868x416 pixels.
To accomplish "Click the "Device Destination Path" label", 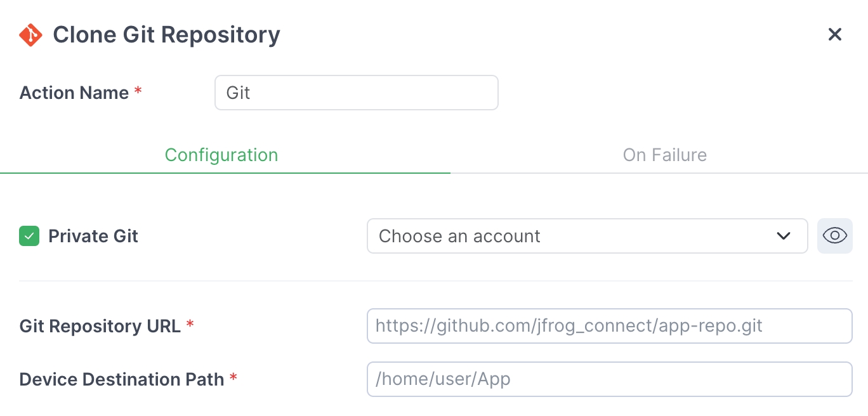I will [122, 380].
